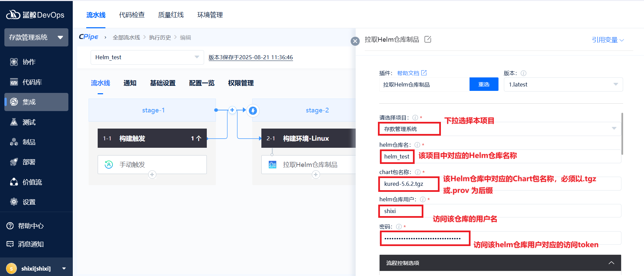Click the edit icon beside 拉取Helm仓库制品 title
The width and height of the screenshot is (644, 276).
tap(428, 39)
